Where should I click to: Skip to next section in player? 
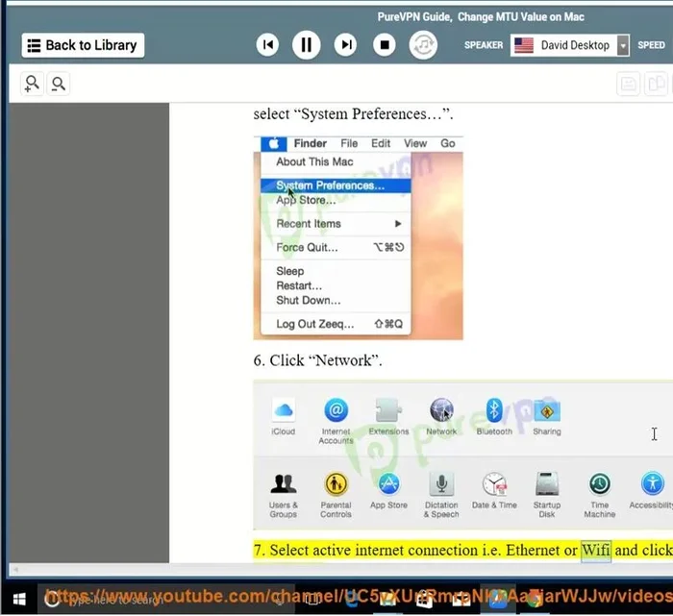click(x=345, y=44)
